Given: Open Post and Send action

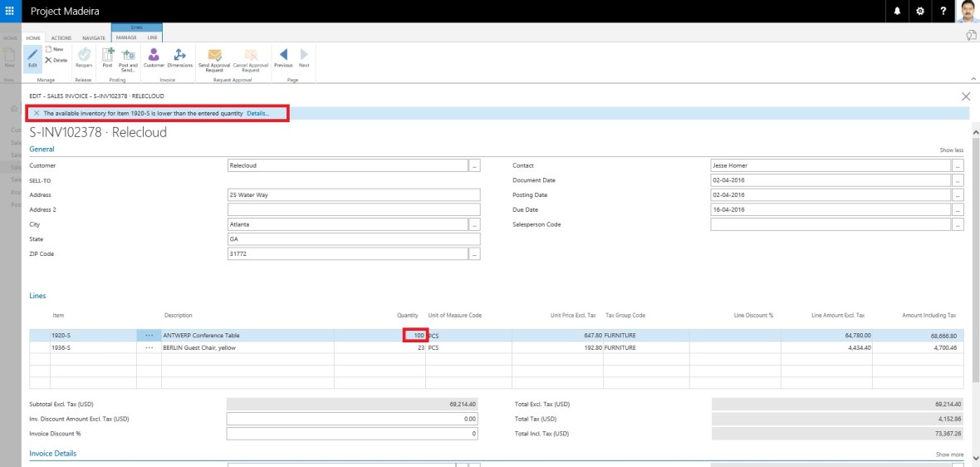Looking at the screenshot, I should [x=128, y=55].
